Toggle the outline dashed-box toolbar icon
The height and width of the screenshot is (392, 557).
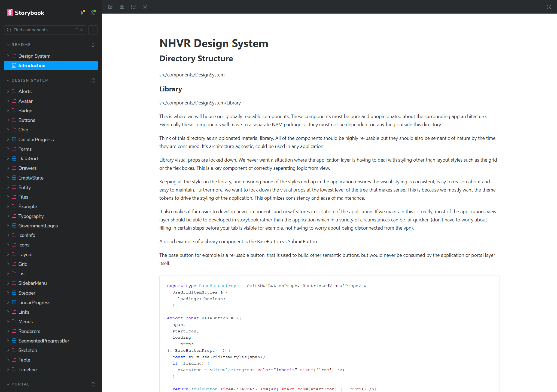133,7
